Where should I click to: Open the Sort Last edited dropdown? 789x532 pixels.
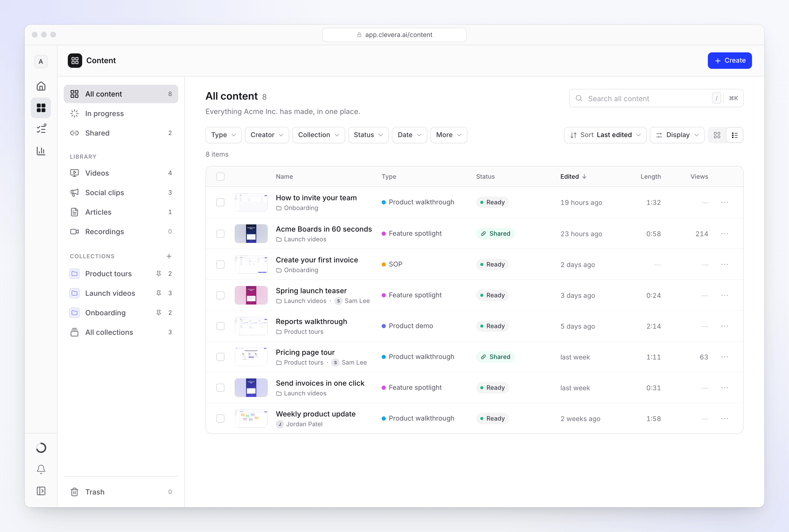click(605, 135)
